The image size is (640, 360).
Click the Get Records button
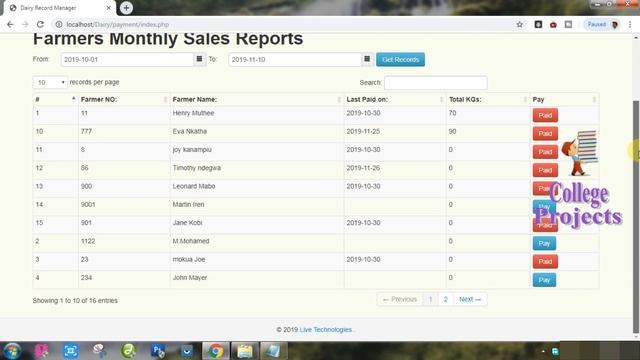pyautogui.click(x=400, y=60)
